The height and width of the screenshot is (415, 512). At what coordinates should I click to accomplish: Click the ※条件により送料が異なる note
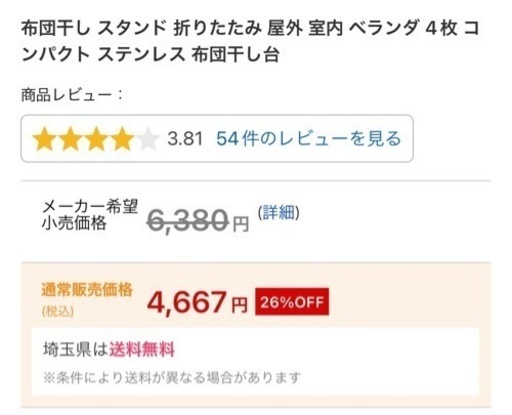pos(172,378)
